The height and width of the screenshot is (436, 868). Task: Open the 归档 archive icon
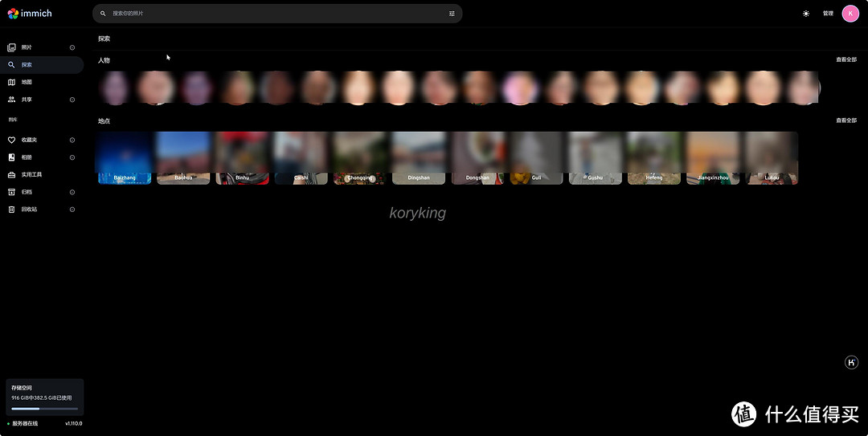pos(11,192)
